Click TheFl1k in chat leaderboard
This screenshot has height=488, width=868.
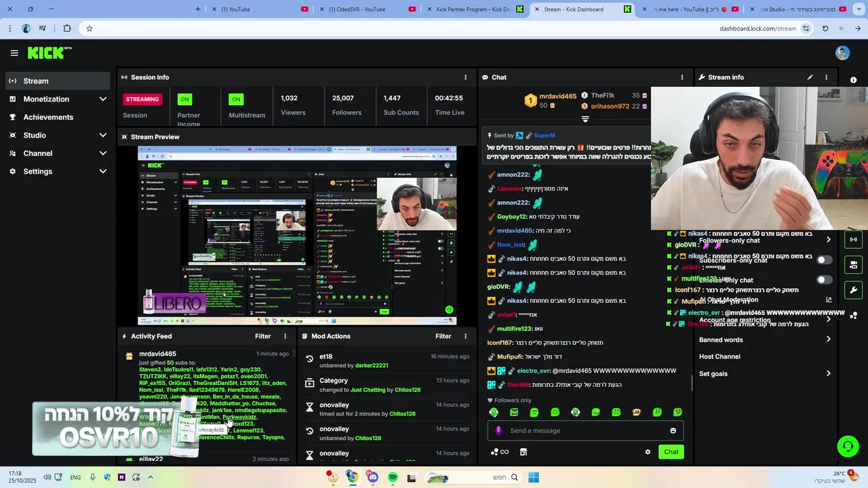click(602, 96)
